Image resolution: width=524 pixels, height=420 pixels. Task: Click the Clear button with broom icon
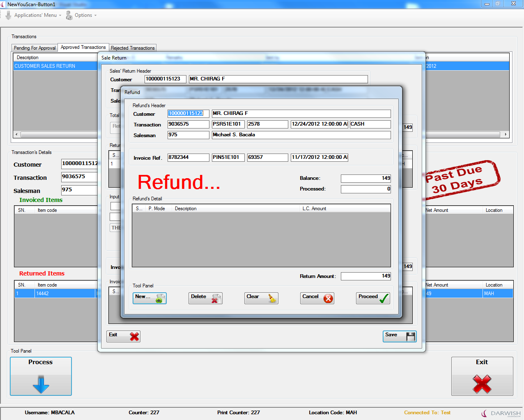[x=261, y=298]
